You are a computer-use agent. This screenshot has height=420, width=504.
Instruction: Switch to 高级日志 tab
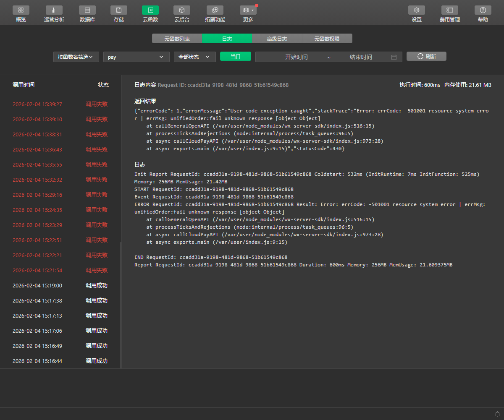(277, 39)
